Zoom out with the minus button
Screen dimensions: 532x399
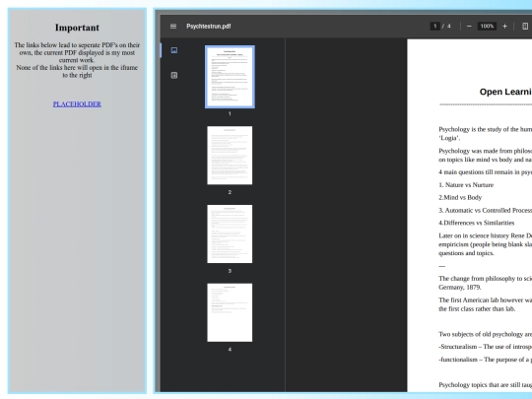pos(469,27)
